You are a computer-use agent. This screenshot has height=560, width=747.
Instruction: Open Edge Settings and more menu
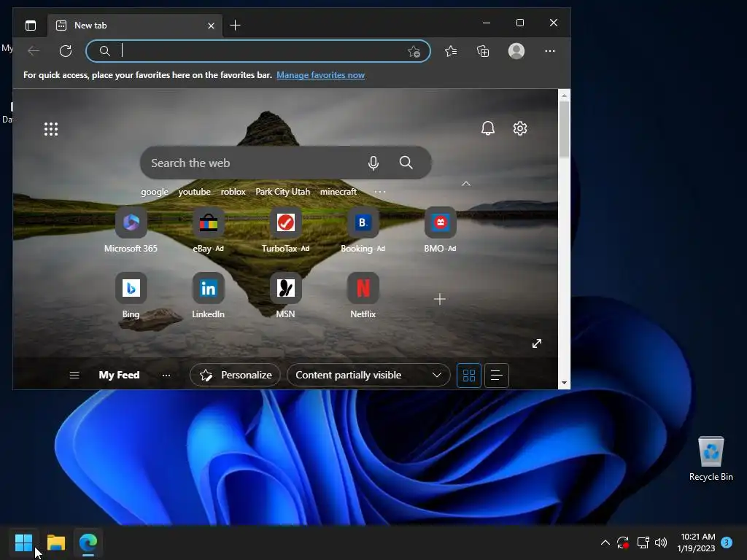coord(550,51)
